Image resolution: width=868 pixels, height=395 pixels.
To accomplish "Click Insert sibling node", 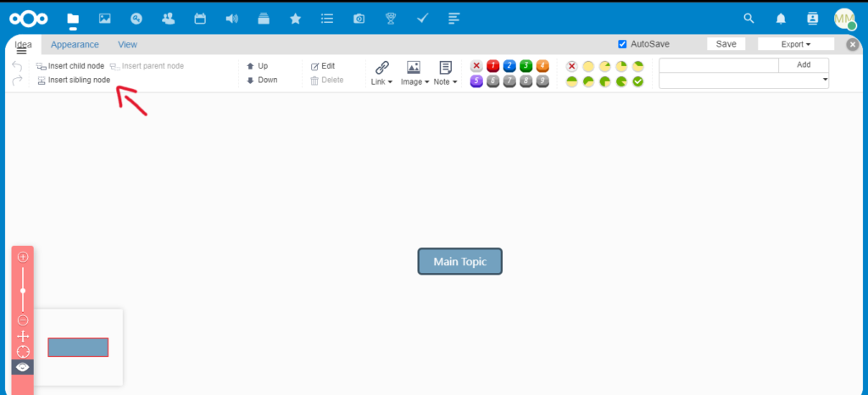I will (x=74, y=81).
